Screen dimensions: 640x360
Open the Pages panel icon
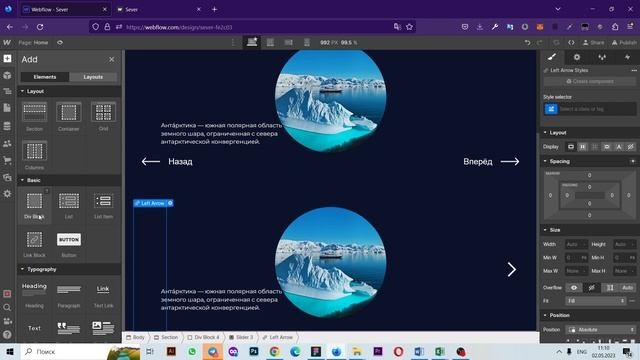point(7,108)
